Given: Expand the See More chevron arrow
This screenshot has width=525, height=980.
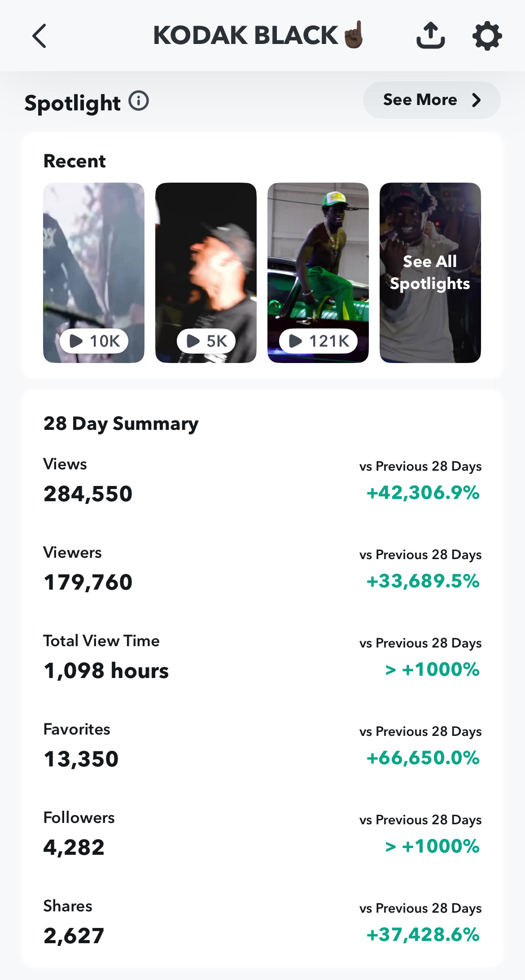Looking at the screenshot, I should [x=477, y=100].
